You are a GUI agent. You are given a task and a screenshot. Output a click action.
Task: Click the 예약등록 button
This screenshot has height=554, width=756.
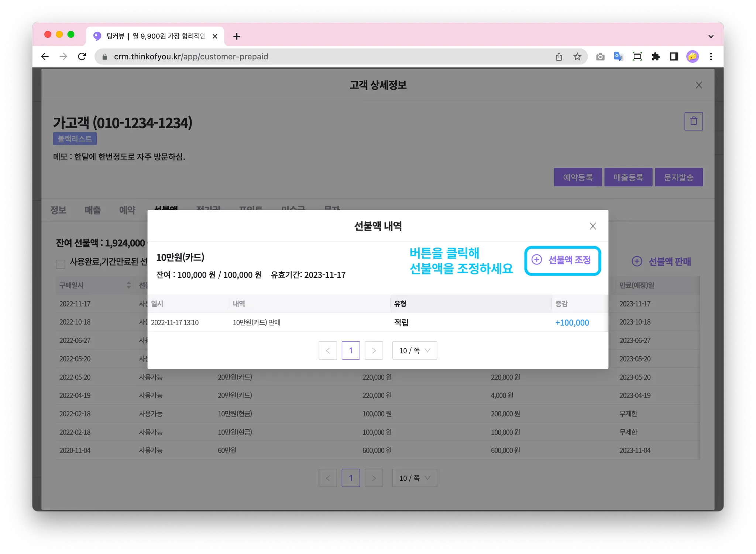[578, 177]
